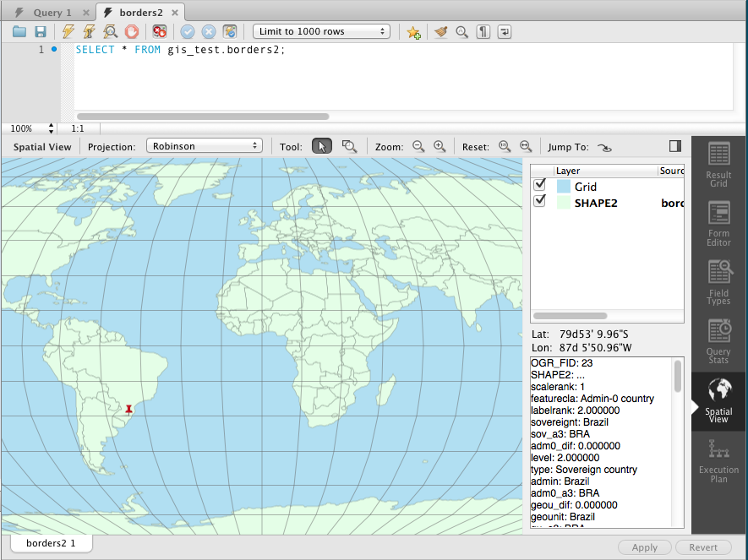Select the arrow pointer Tool in Spatial View
Viewport: 748px width, 560px height.
(x=321, y=146)
